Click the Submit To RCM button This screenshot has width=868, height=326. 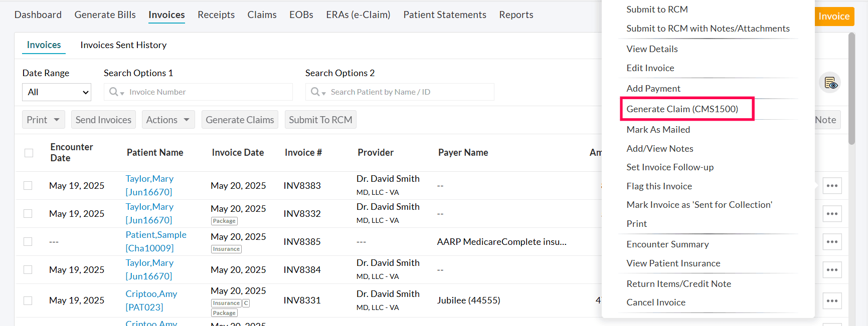click(320, 119)
